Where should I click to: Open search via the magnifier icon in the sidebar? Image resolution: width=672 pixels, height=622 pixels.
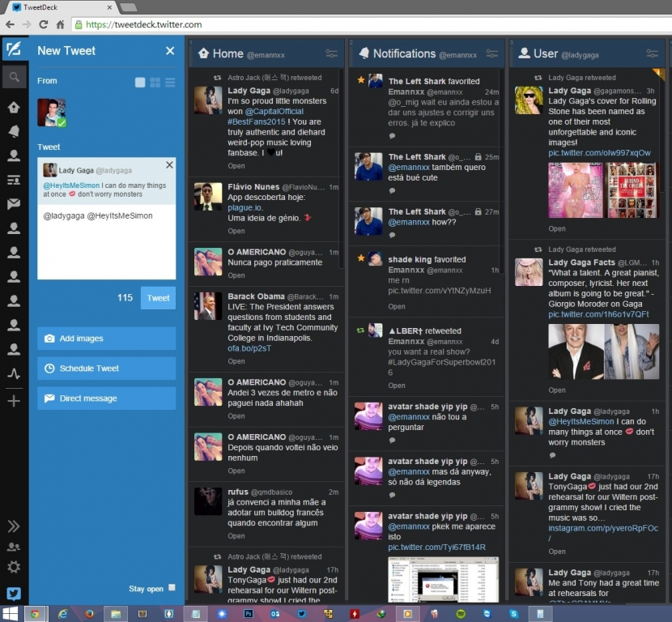[14, 77]
